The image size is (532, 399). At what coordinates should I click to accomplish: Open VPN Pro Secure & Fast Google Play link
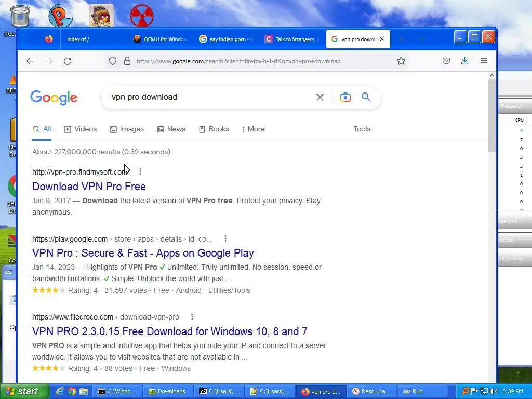(x=143, y=253)
